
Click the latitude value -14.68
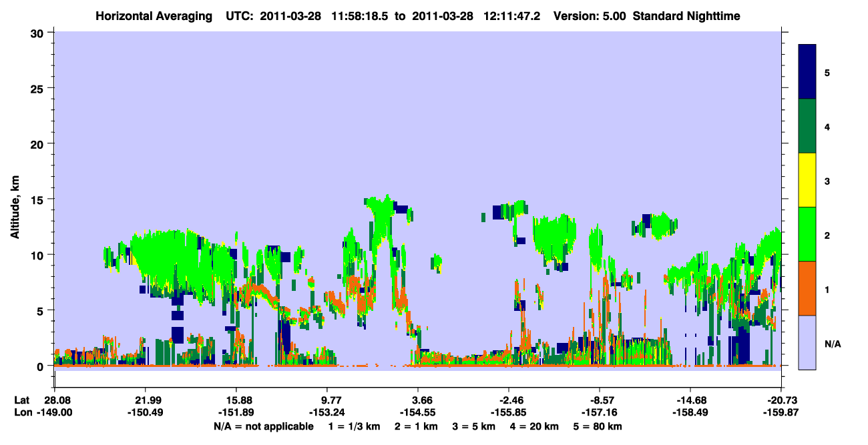click(x=690, y=400)
